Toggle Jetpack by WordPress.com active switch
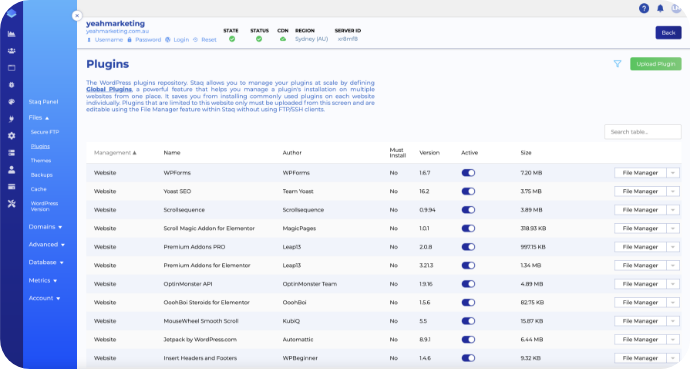 point(468,340)
